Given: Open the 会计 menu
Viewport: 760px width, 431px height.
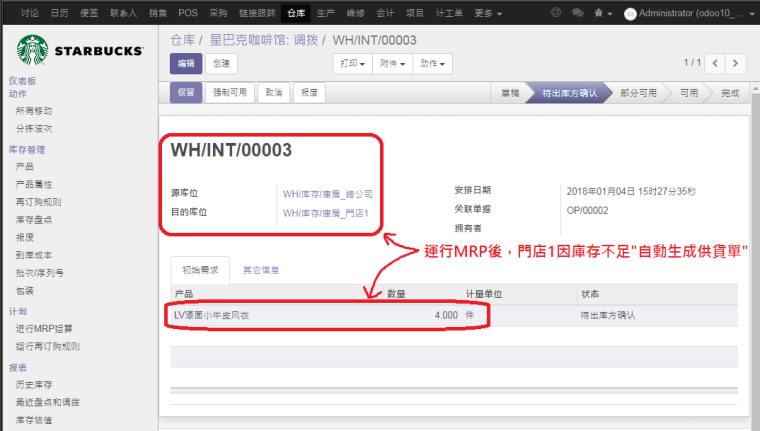Looking at the screenshot, I should (x=385, y=13).
